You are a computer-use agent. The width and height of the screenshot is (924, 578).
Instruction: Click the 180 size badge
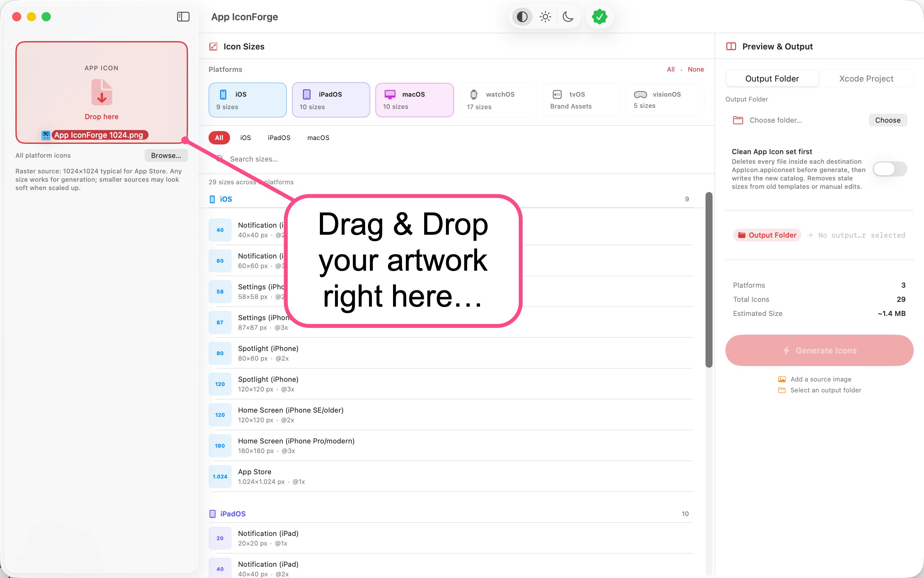click(x=220, y=446)
